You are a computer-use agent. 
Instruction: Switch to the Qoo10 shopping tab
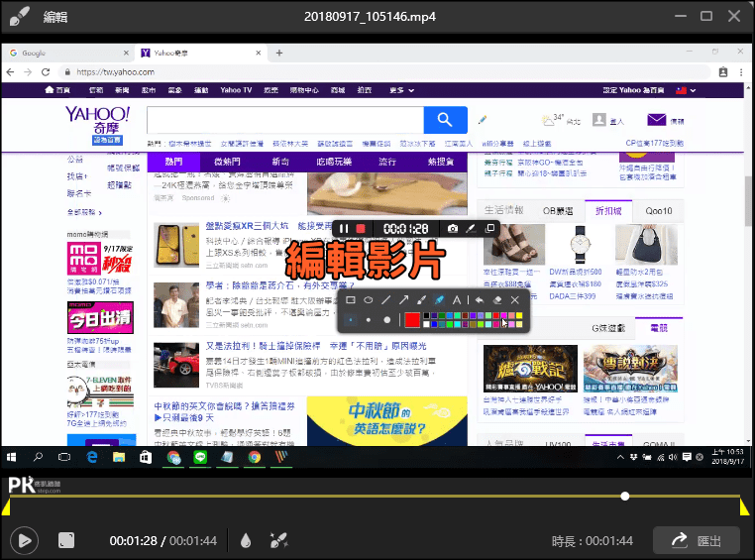pyautogui.click(x=658, y=211)
